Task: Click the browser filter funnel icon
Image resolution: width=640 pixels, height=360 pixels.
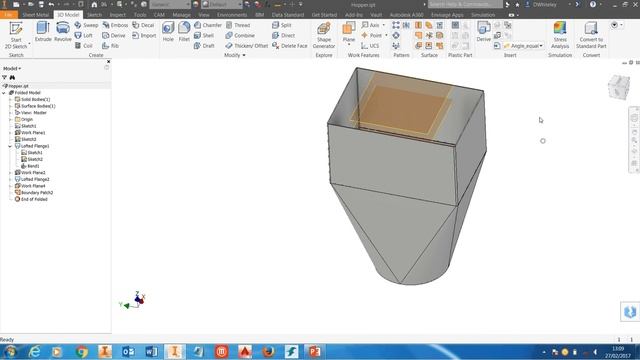Action: pos(4,77)
